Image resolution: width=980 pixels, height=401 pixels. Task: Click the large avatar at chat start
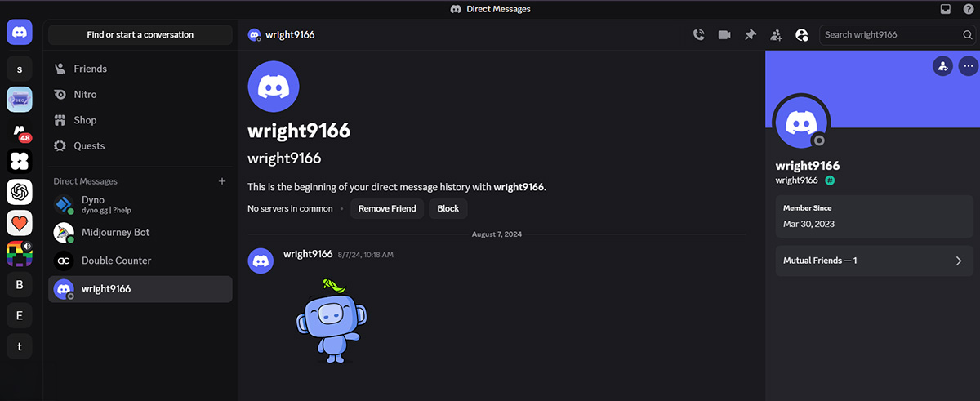(x=274, y=87)
